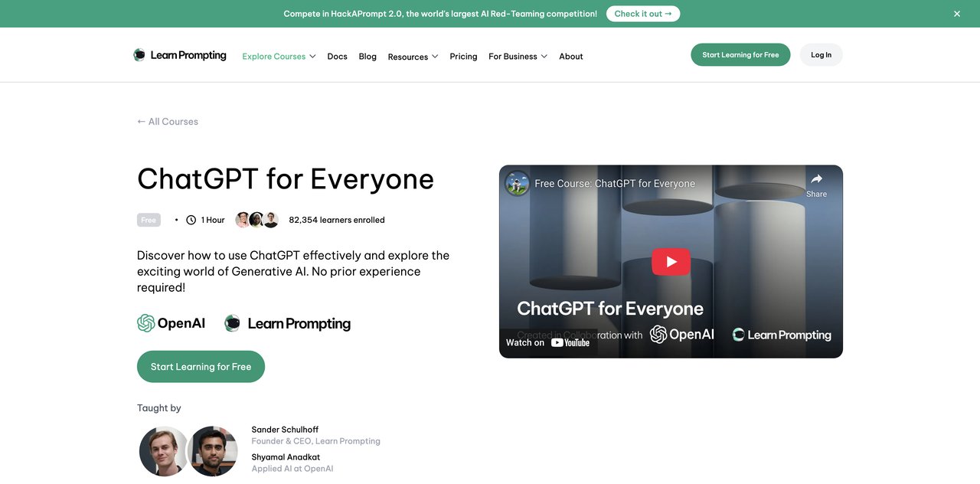Expand the For Business dropdown

pos(518,57)
